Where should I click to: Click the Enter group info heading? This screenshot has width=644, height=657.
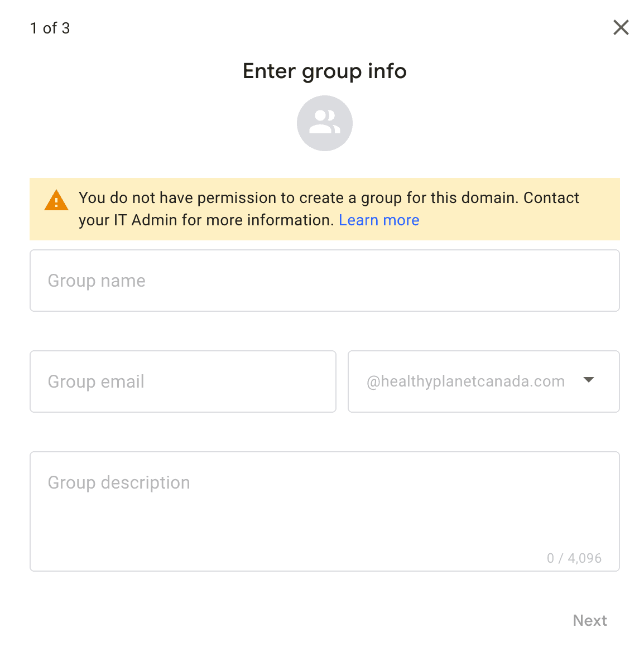click(324, 71)
